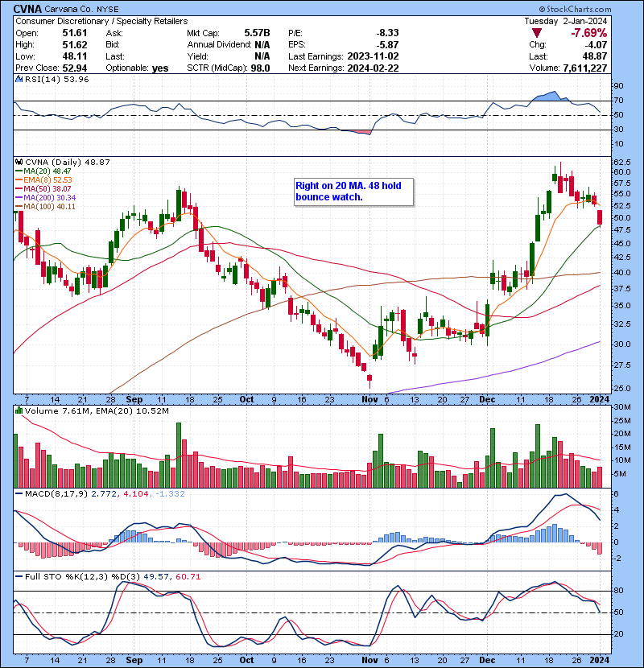Click the Chg value -4.07
This screenshot has width=644, height=668.
596,45
